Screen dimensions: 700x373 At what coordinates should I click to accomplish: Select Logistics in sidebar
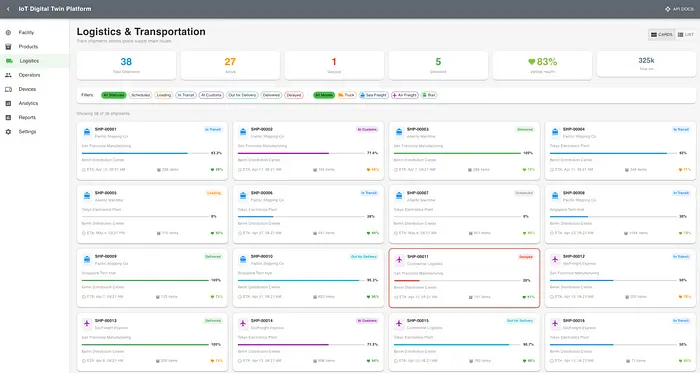(x=34, y=61)
